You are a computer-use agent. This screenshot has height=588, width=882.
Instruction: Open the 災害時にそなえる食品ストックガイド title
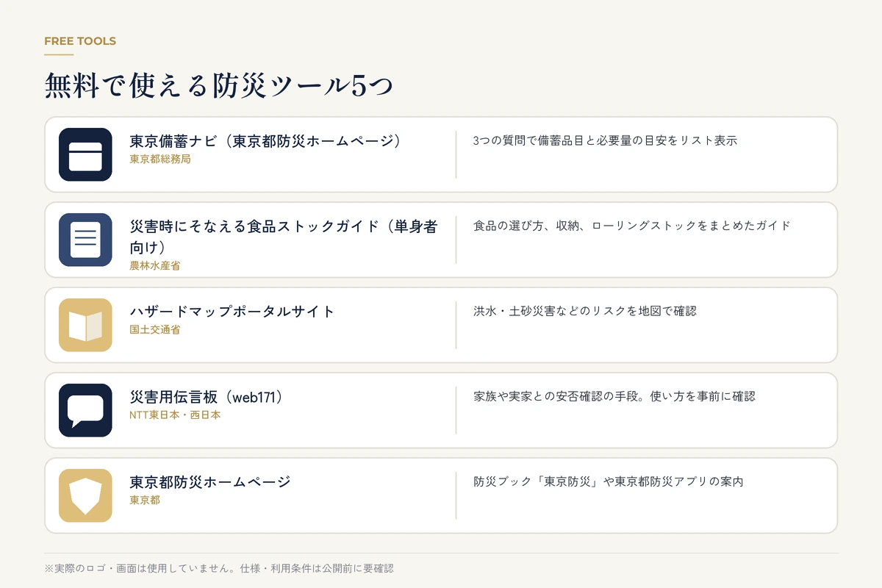284,236
